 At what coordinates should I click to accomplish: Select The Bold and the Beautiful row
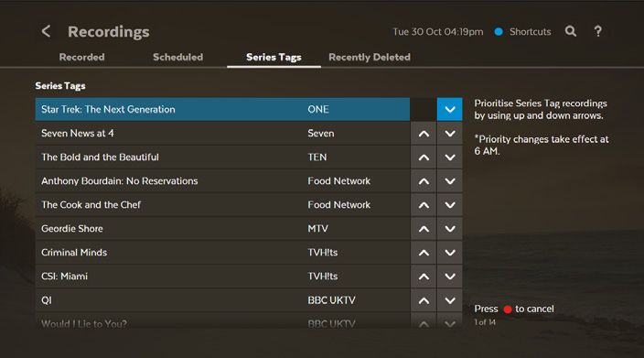point(222,157)
